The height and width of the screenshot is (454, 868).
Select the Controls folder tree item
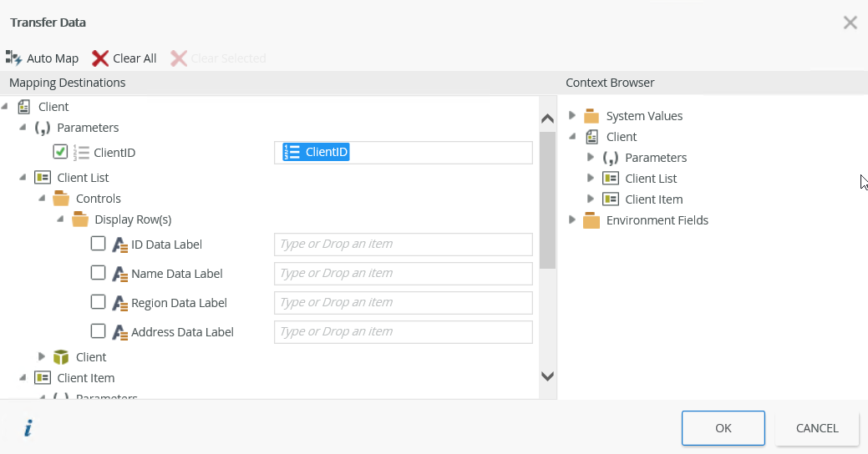(98, 199)
